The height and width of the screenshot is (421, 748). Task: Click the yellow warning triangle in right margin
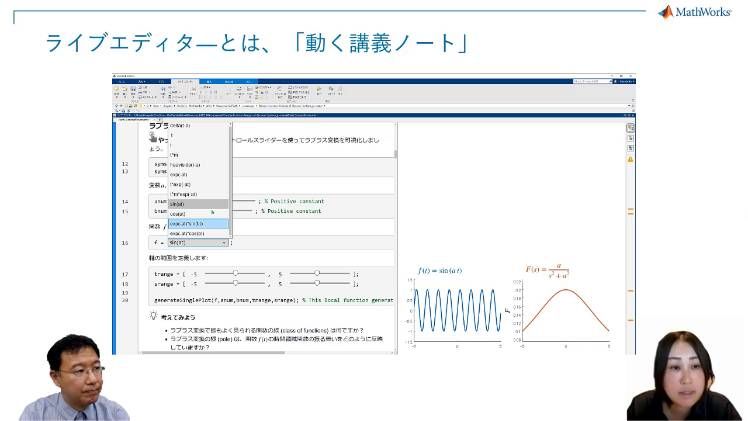point(631,159)
